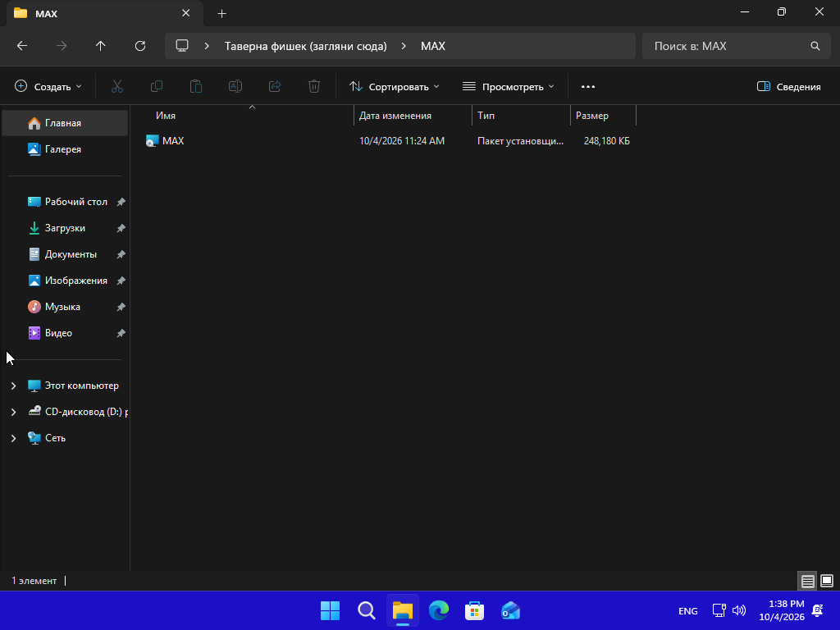
Task: Open Загрузки in the sidebar
Action: pyautogui.click(x=65, y=228)
